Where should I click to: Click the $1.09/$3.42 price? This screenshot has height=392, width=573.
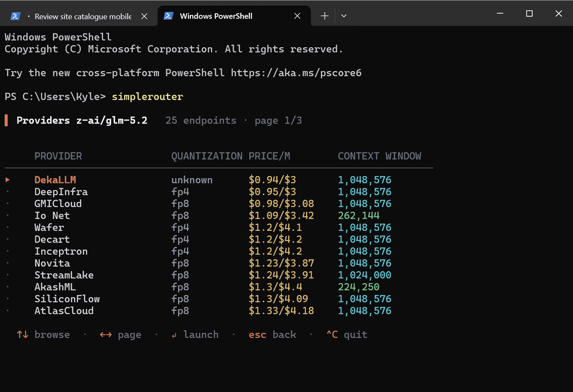coord(281,215)
